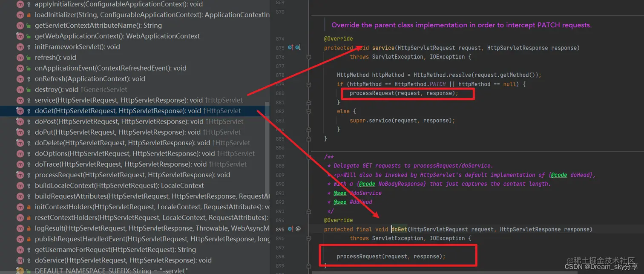This screenshot has width=644, height=274.
Task: Collapse the doGet method fold at line 896
Action: [x=309, y=238]
